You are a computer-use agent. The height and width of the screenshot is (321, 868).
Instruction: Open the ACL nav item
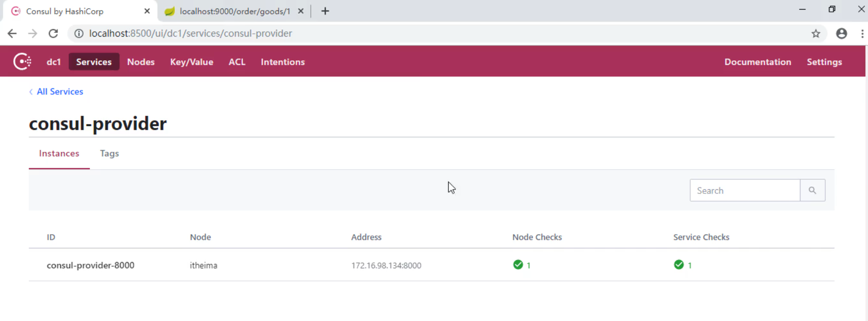(x=237, y=62)
